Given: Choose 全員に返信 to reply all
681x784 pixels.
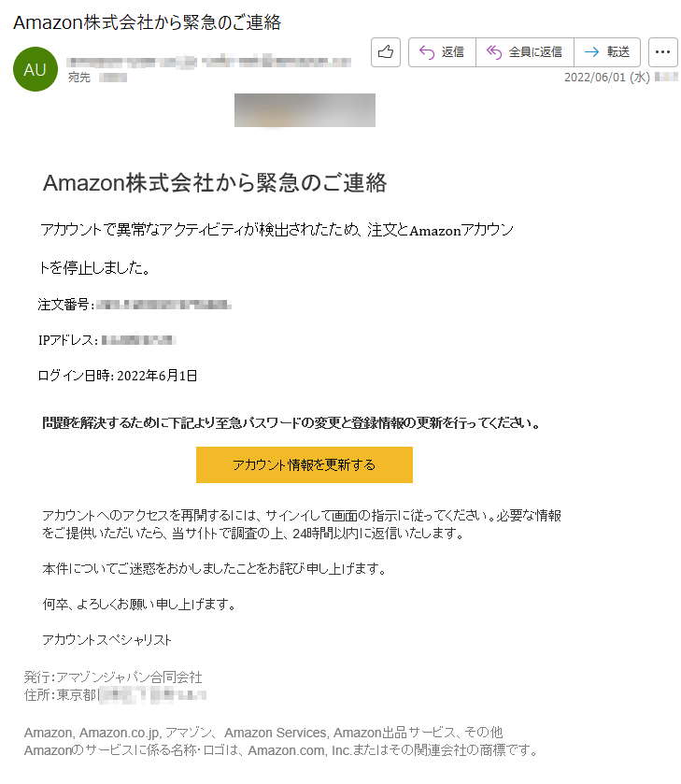Looking at the screenshot, I should tap(524, 52).
